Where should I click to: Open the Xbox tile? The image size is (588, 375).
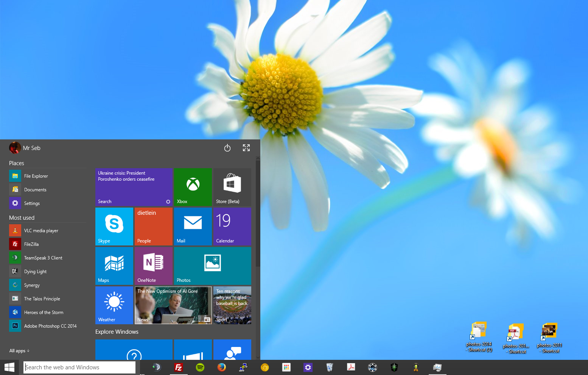pos(193,187)
